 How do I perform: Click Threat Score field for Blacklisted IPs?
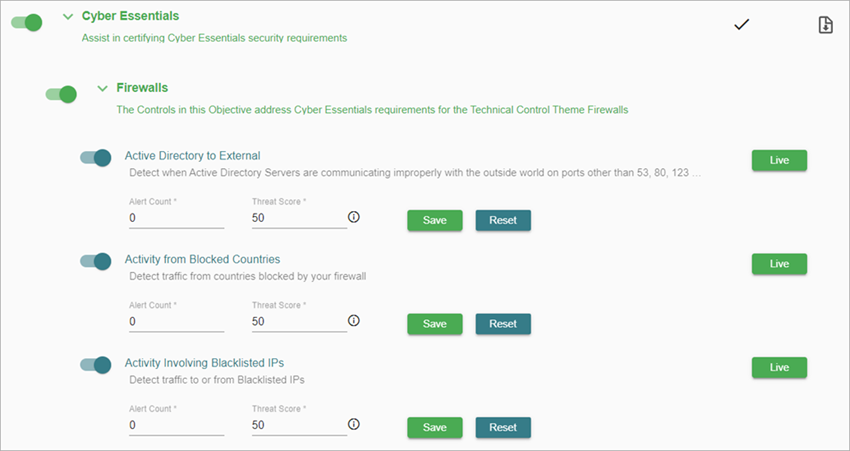point(298,425)
